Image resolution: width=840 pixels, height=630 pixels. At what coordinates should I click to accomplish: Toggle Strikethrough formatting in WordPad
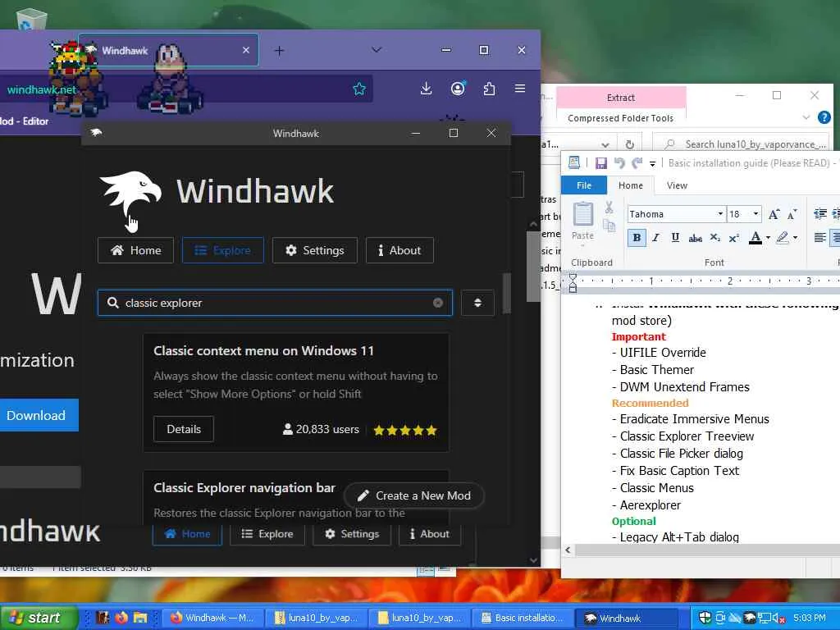(696, 238)
